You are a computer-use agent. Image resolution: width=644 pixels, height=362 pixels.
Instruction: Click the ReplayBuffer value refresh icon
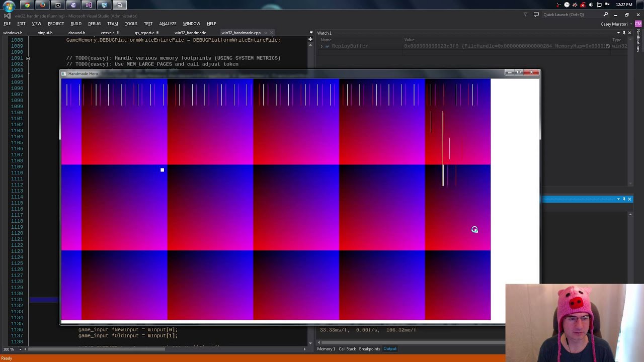pos(608,46)
